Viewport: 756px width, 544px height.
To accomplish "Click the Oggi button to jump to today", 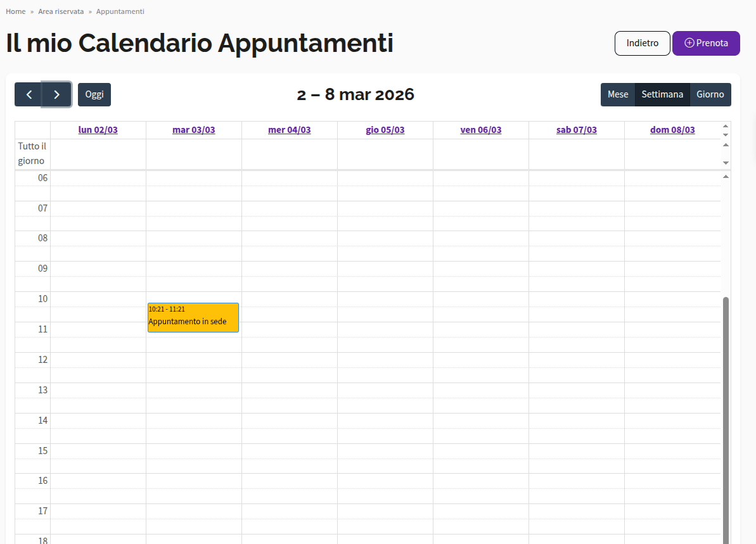I will point(94,94).
